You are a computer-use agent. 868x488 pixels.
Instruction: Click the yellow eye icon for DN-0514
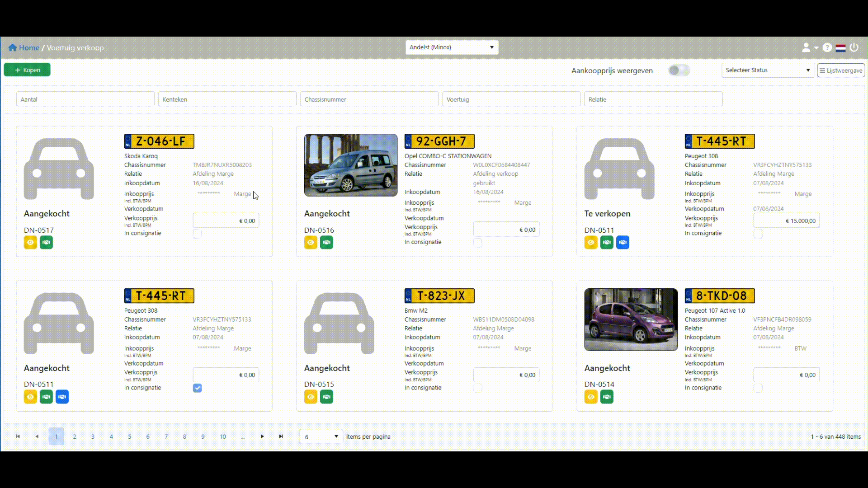(x=591, y=397)
